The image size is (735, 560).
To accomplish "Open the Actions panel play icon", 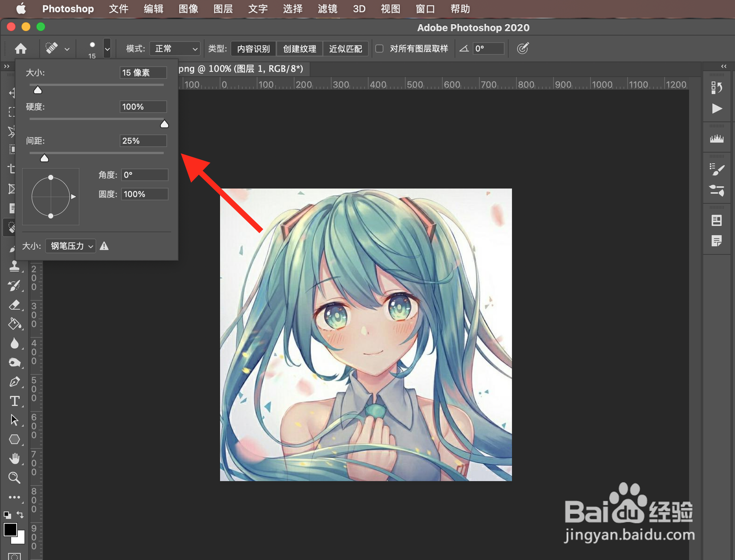I will coord(717,109).
